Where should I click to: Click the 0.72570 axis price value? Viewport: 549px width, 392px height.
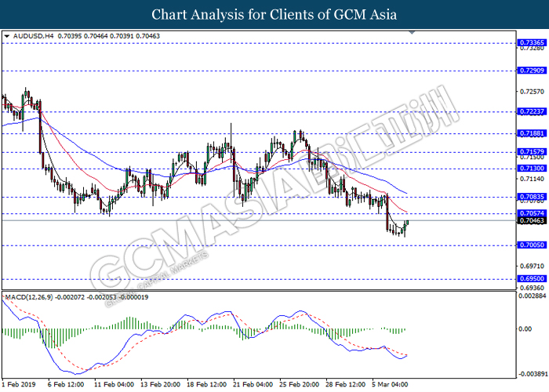(532, 92)
